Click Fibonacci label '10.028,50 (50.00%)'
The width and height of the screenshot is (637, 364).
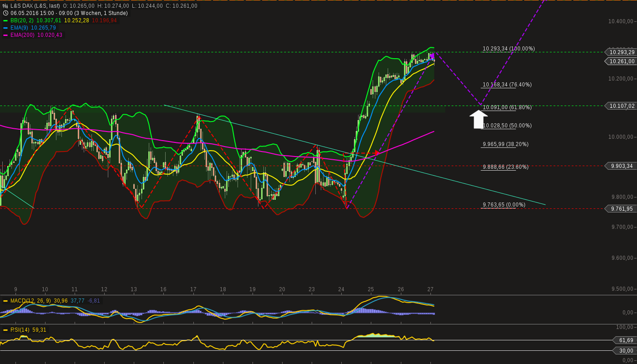(507, 126)
